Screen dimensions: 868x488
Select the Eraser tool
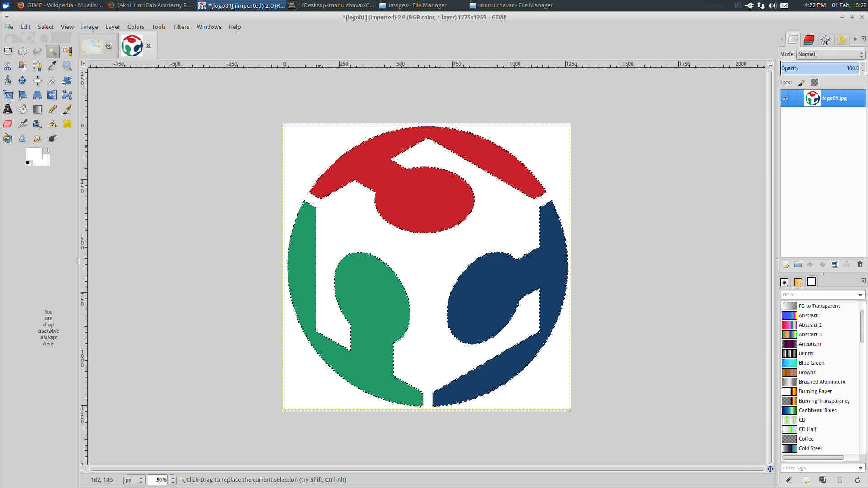pos(8,123)
